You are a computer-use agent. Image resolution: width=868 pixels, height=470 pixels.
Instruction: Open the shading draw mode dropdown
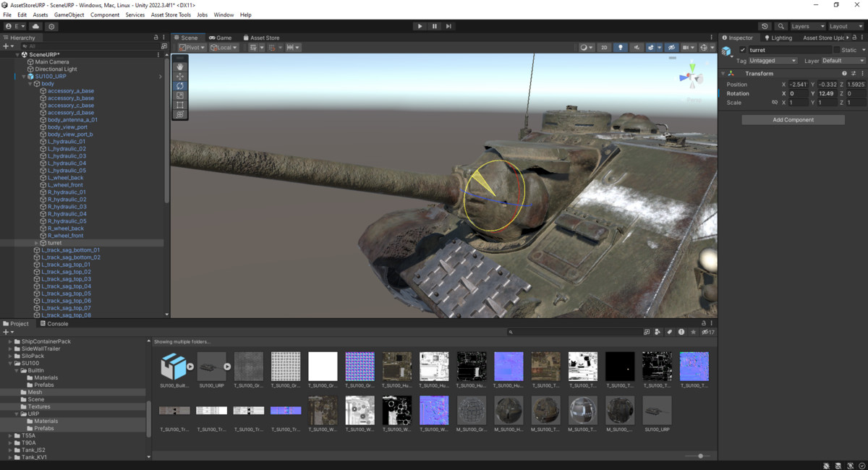coord(586,48)
